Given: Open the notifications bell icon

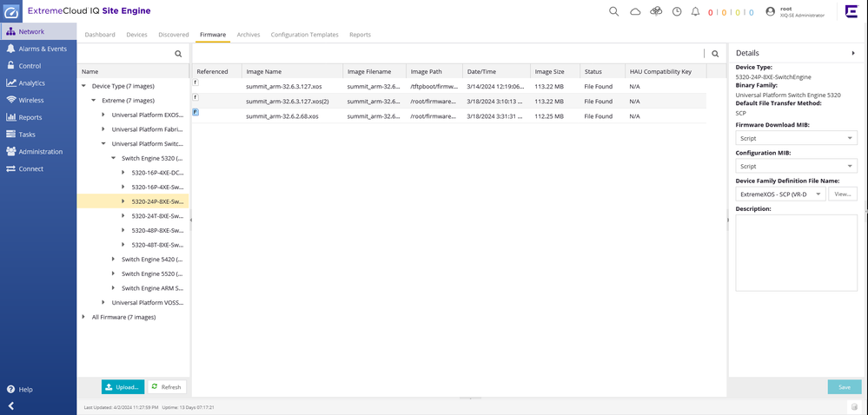Looking at the screenshot, I should point(695,11).
